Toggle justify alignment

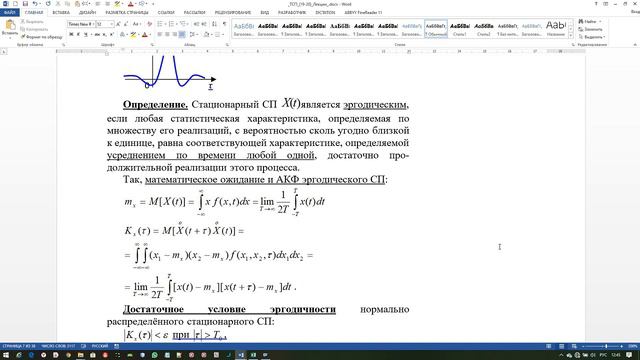click(182, 35)
